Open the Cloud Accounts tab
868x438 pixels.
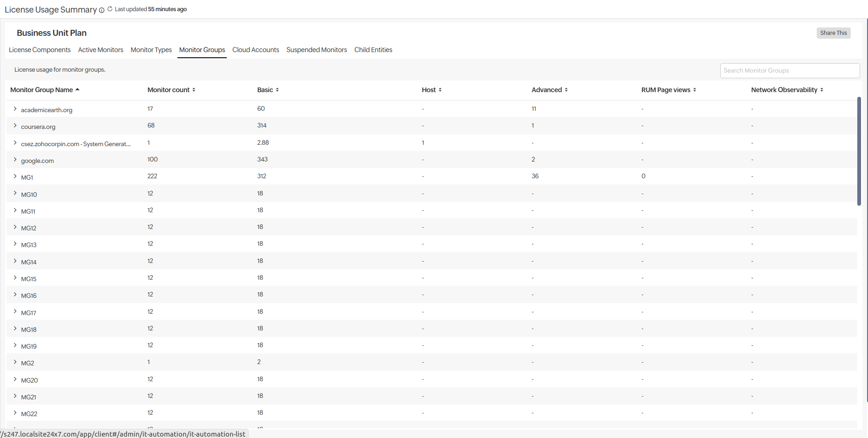pos(256,50)
